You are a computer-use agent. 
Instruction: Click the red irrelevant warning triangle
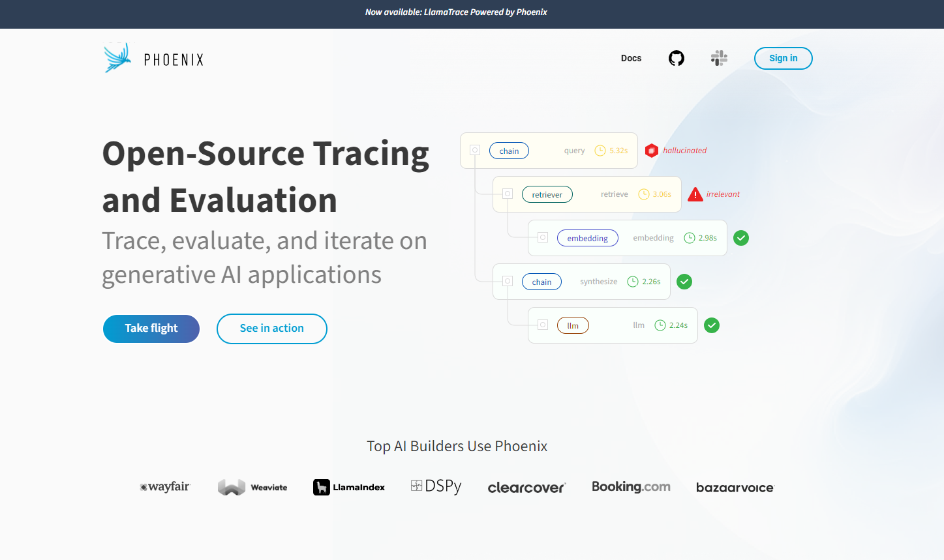pyautogui.click(x=695, y=194)
